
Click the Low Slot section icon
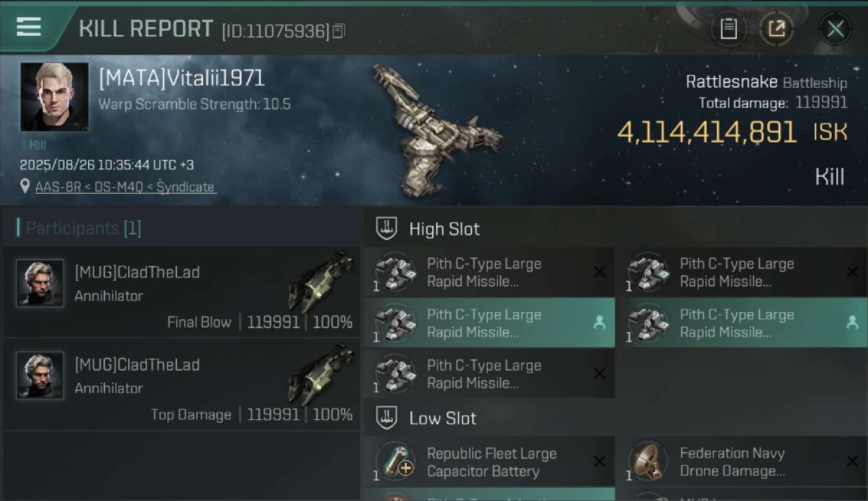(x=387, y=418)
